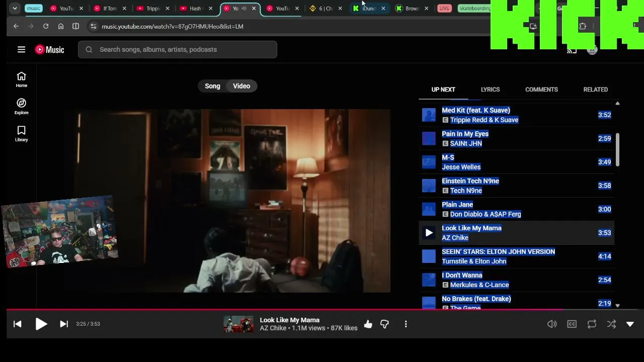Click the Pain In My Eyes thumbnail
The width and height of the screenshot is (644, 362).
[x=429, y=139]
